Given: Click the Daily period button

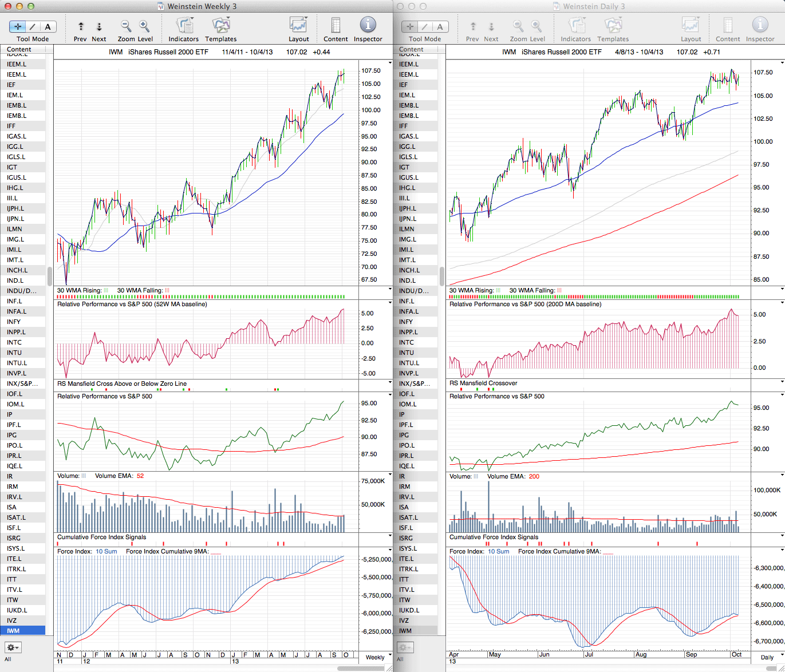Looking at the screenshot, I should [767, 657].
